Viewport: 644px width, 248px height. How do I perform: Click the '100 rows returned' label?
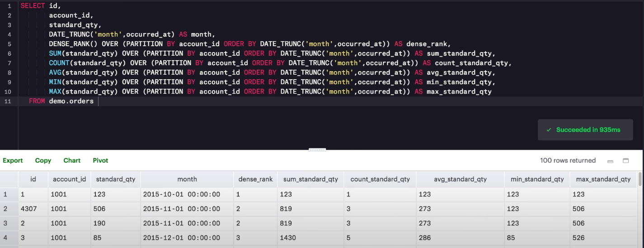click(568, 161)
